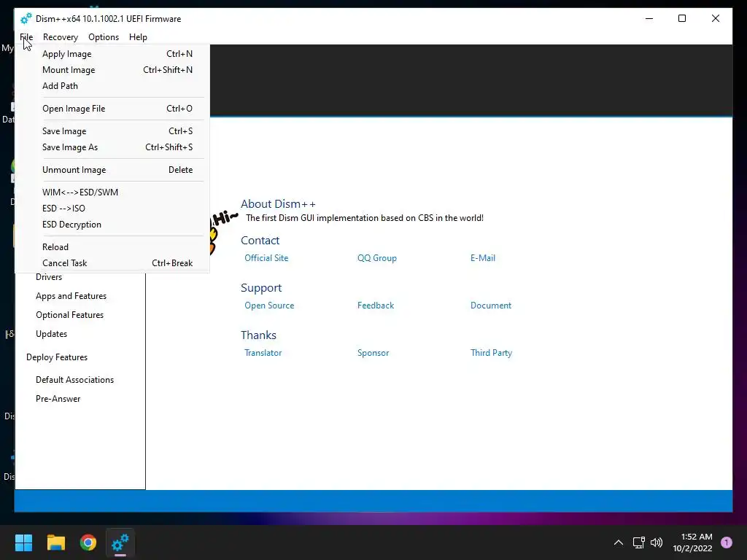This screenshot has height=560, width=747.
Task: Choose Cancel Task menu entry
Action: pyautogui.click(x=112, y=263)
